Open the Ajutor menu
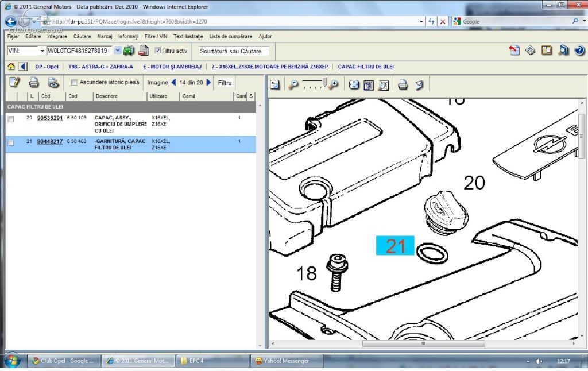This screenshot has width=588, height=371. (265, 36)
